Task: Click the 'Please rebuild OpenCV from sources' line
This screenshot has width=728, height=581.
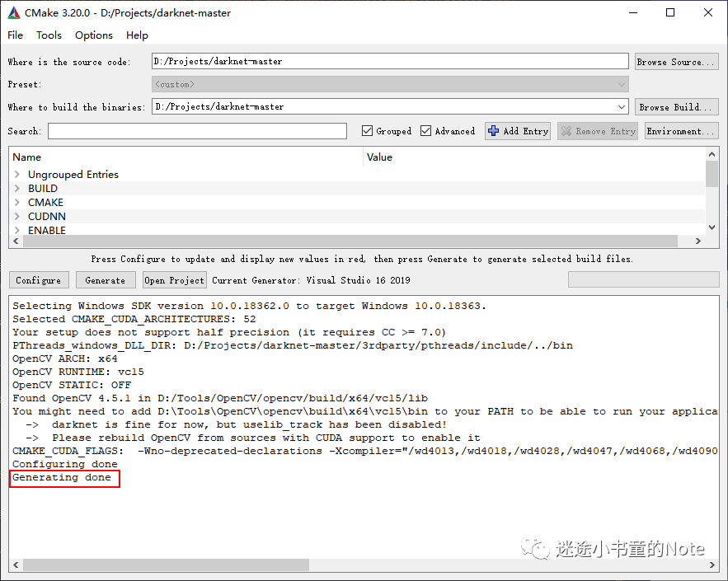Action: 253,438
